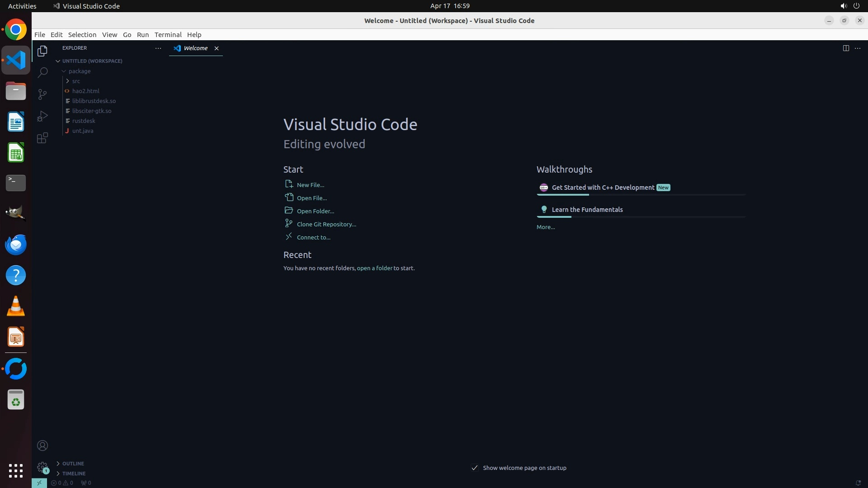The width and height of the screenshot is (868, 488).
Task: Expand the src folder
Action: (x=75, y=81)
